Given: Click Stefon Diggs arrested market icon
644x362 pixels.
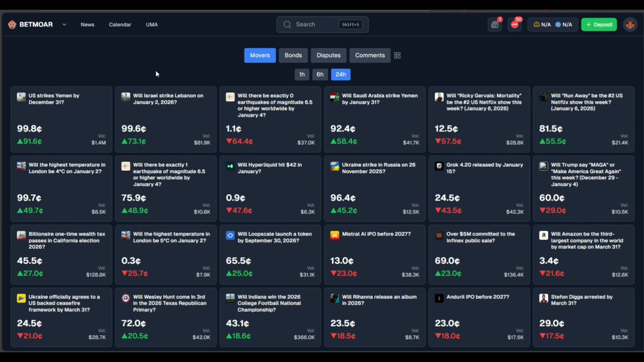Looking at the screenshot, I should point(544,298).
